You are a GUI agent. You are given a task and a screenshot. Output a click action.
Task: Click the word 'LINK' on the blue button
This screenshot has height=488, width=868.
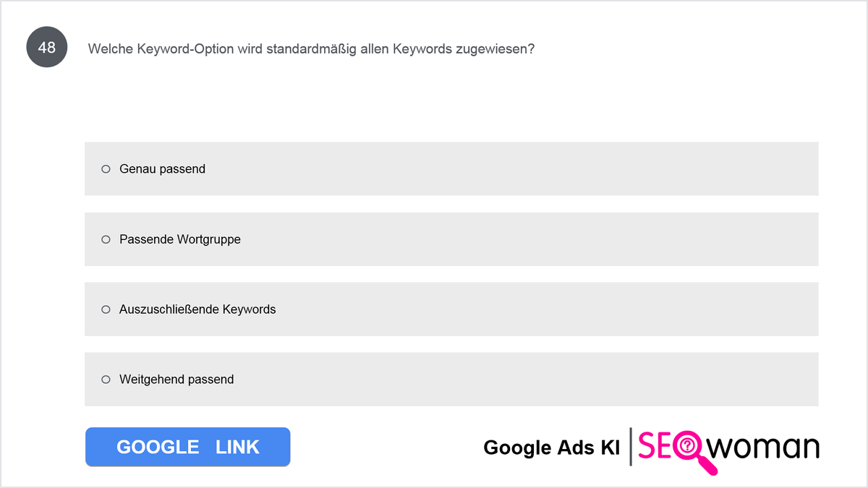point(237,447)
